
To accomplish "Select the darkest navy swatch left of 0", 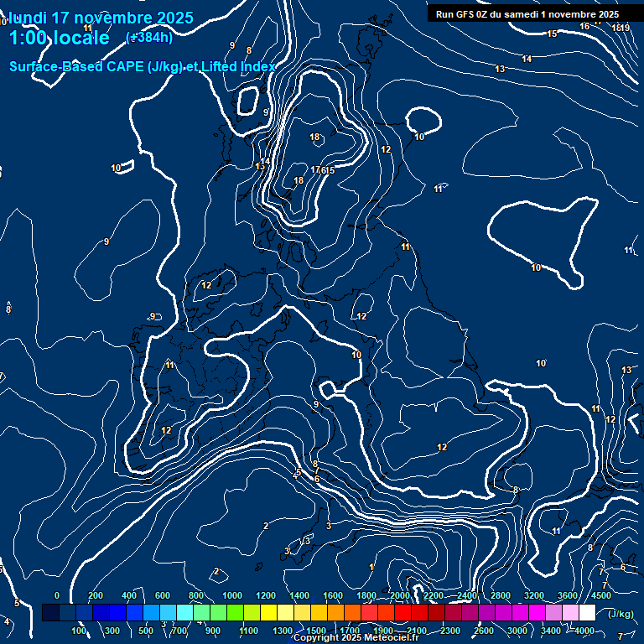I will click(x=50, y=612).
